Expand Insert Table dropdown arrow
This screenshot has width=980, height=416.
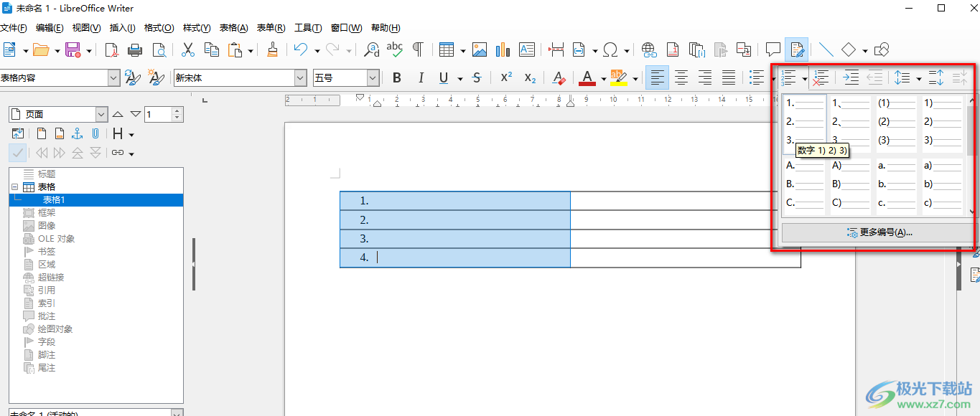pos(463,50)
